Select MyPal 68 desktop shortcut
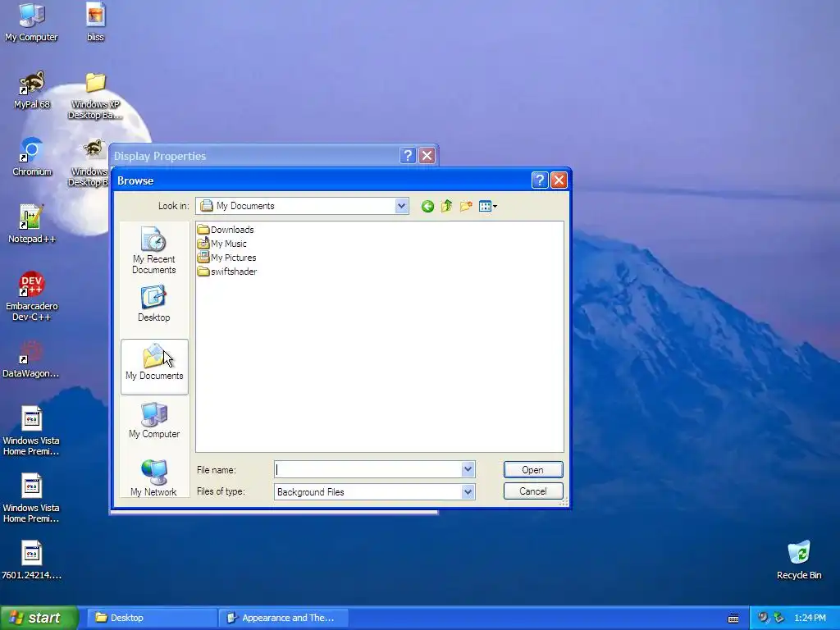The height and width of the screenshot is (630, 840). point(32,90)
